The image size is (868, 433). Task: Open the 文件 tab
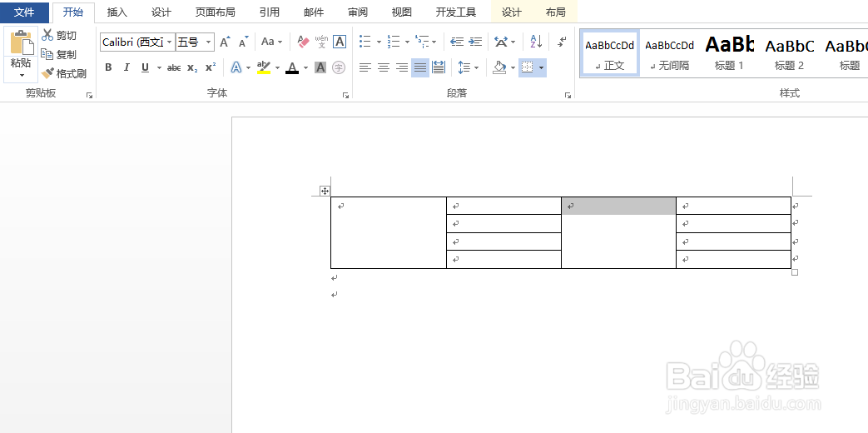tap(24, 12)
